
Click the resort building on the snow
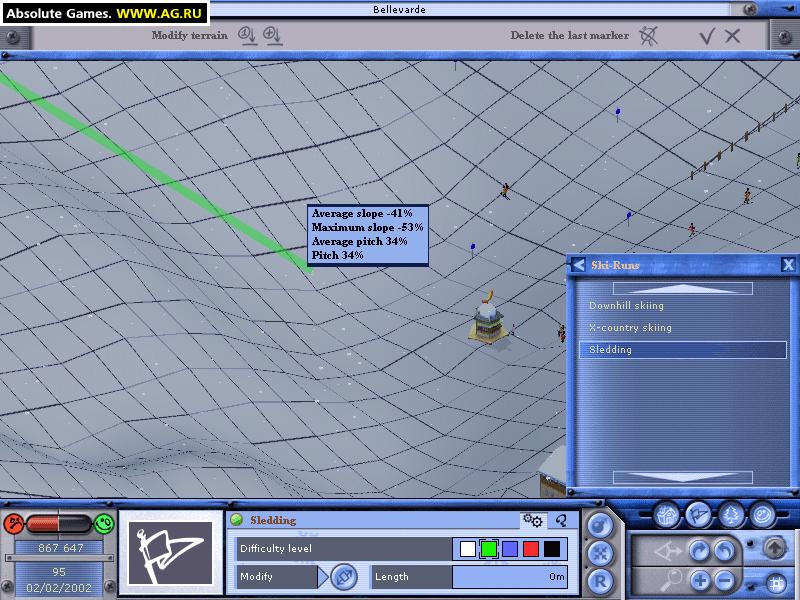488,318
